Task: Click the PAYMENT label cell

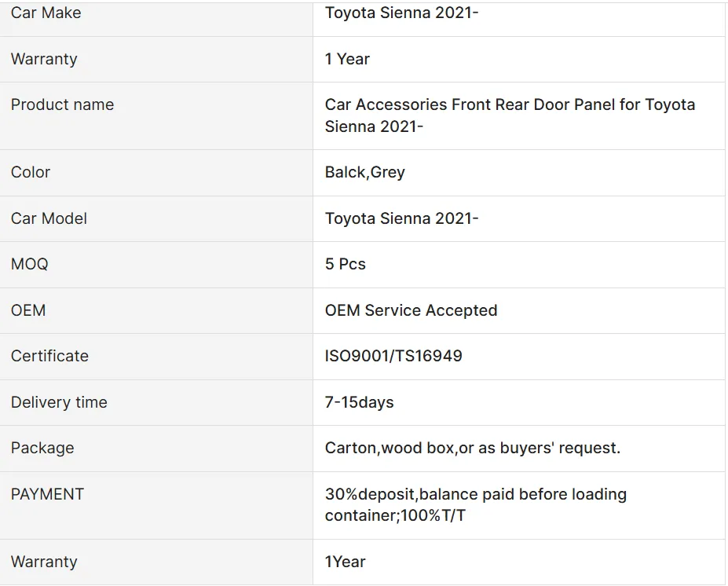Action: 47,494
